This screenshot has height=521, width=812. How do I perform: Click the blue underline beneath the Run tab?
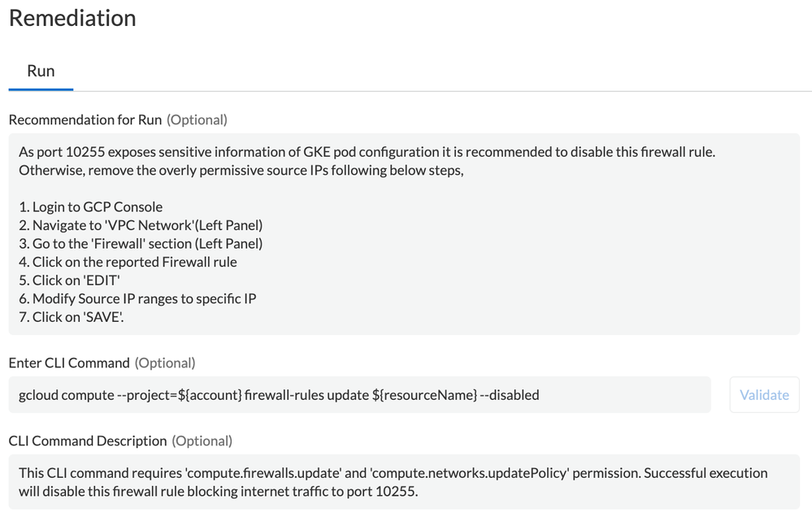point(40,88)
